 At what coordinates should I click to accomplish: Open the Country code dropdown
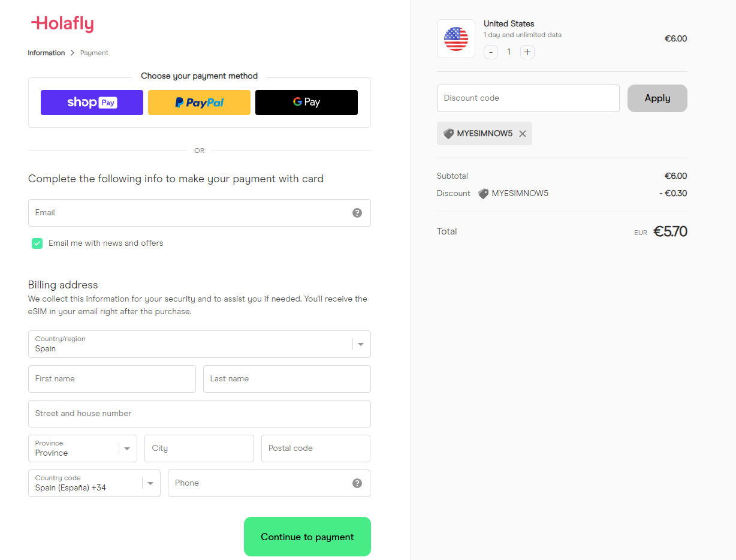[94, 483]
